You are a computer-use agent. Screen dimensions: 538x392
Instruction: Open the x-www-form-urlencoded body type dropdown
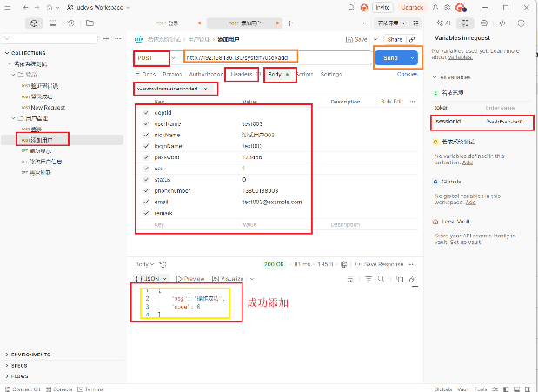point(172,89)
